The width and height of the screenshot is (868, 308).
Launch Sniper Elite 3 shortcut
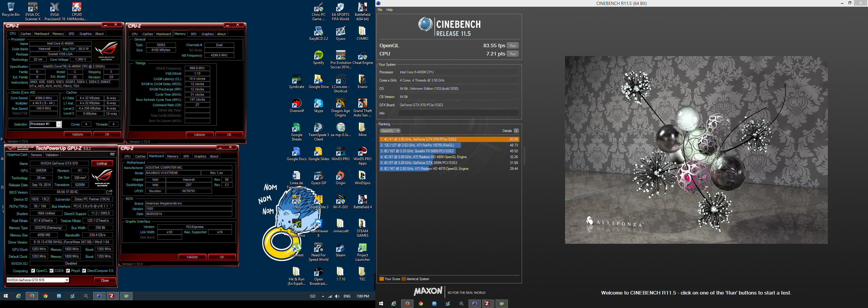point(318,202)
